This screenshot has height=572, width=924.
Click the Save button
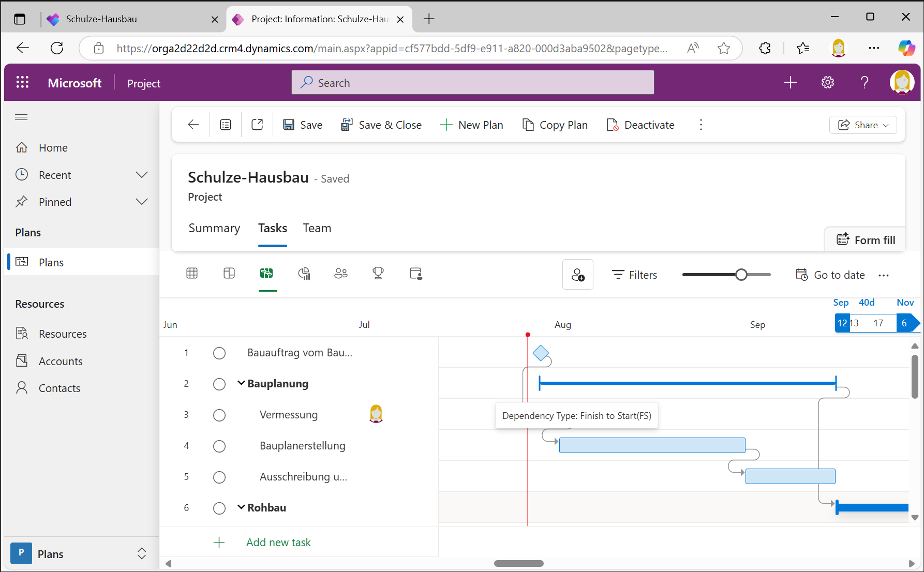tap(303, 125)
